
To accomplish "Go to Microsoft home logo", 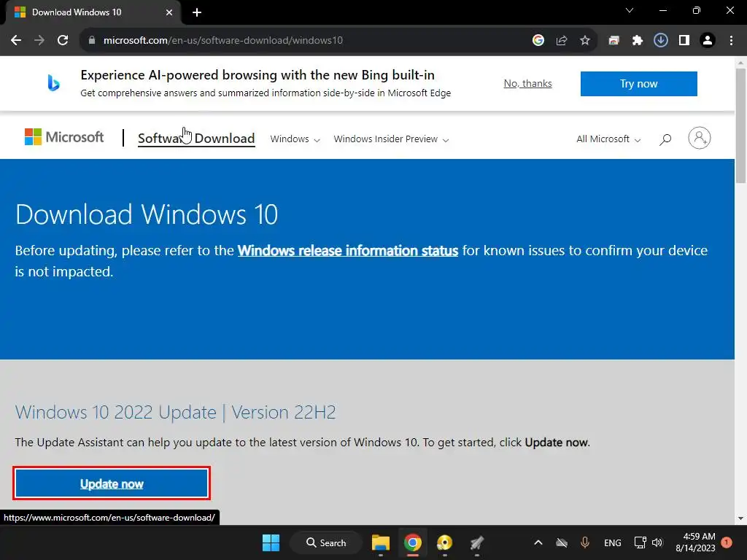I will (x=64, y=137).
